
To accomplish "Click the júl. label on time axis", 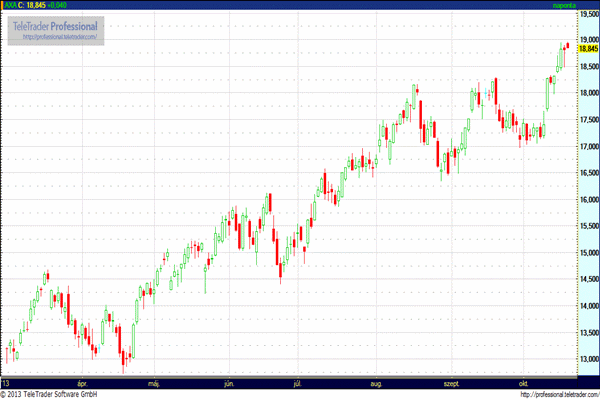I will [297, 383].
